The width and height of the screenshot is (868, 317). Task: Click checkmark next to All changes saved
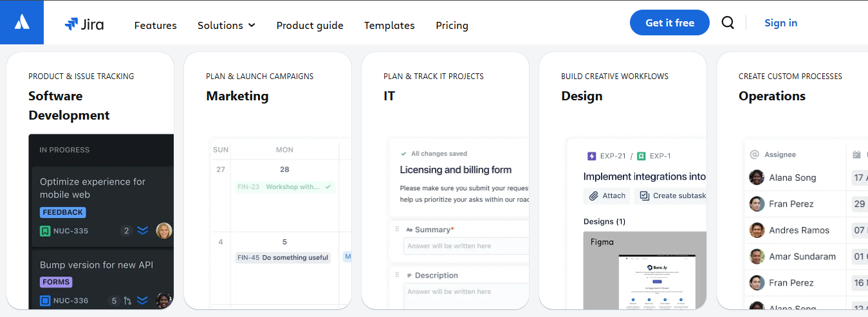coord(403,154)
